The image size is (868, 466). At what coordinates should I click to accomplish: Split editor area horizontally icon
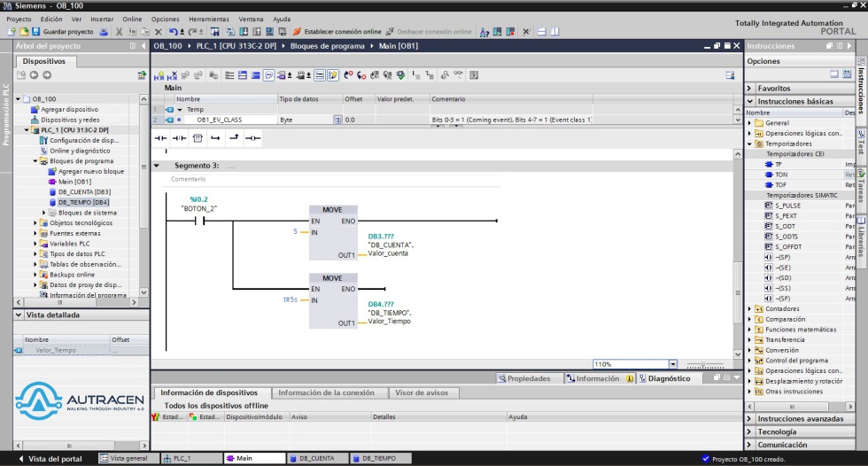[x=541, y=32]
